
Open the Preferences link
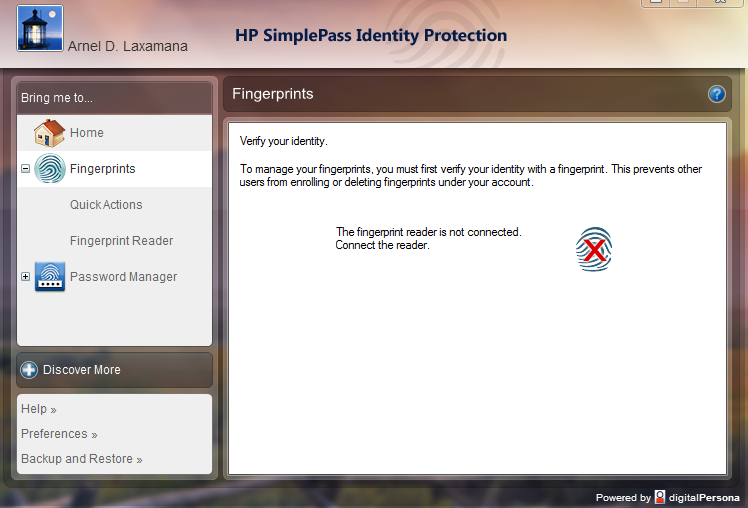tap(59, 434)
